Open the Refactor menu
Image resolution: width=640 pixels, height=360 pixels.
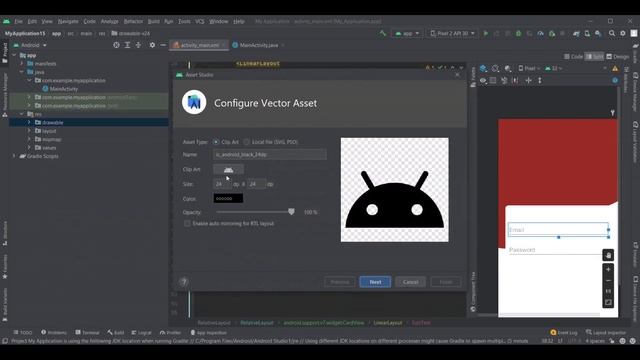[133, 21]
